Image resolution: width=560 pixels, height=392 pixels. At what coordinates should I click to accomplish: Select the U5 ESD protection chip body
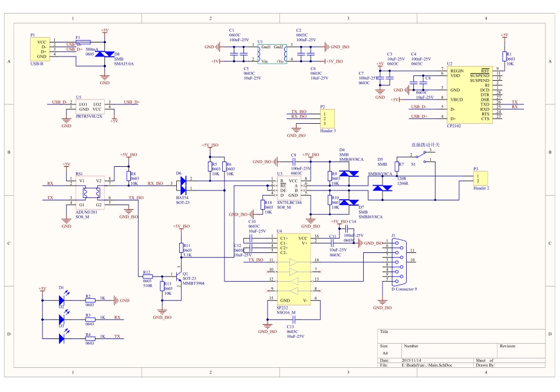click(90, 107)
